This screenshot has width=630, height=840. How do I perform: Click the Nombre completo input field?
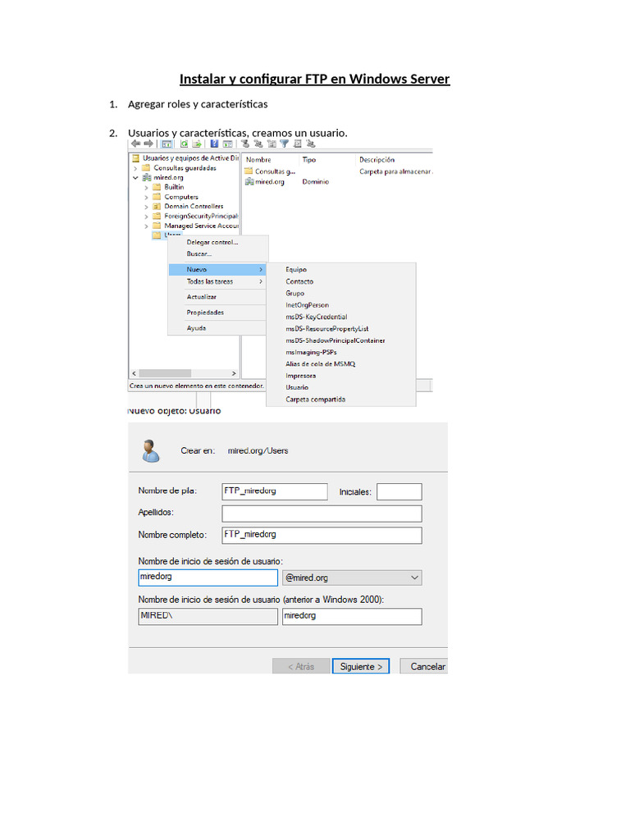pos(322,535)
